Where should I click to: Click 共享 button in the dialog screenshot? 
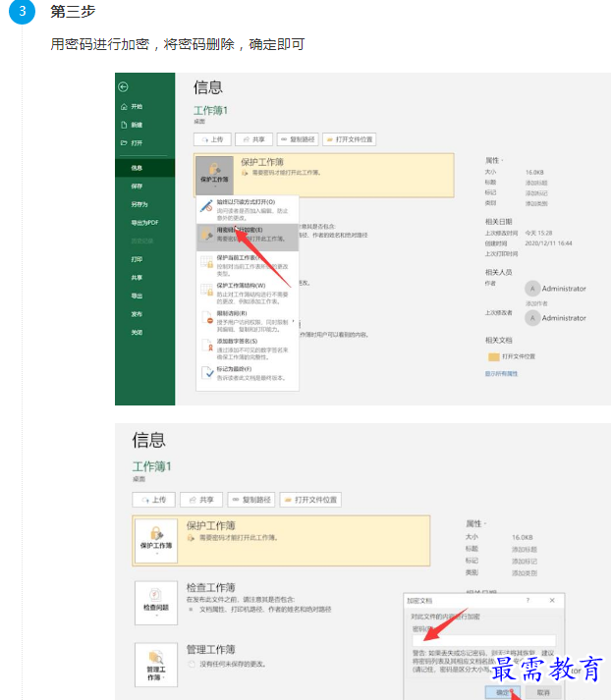(201, 500)
